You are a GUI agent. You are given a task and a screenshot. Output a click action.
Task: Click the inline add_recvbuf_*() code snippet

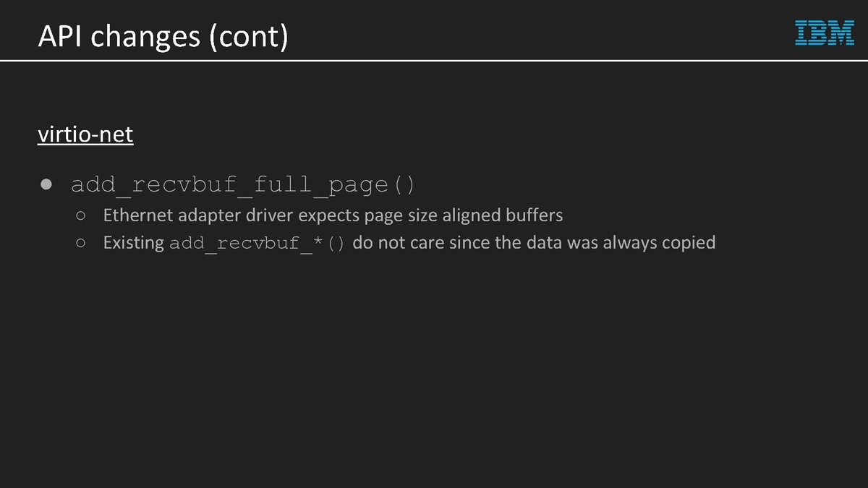click(258, 243)
